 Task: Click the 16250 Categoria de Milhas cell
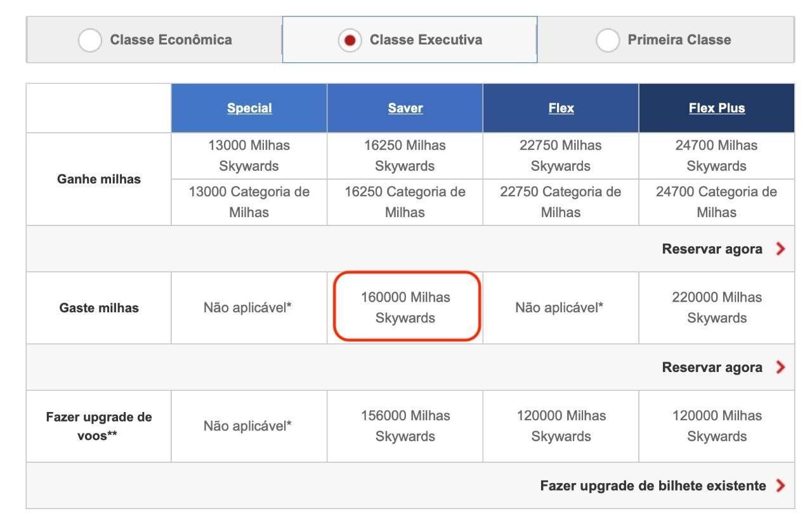click(x=405, y=202)
